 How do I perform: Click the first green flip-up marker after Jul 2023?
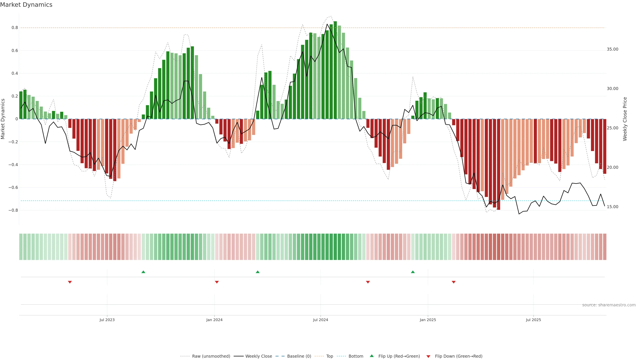143,272
